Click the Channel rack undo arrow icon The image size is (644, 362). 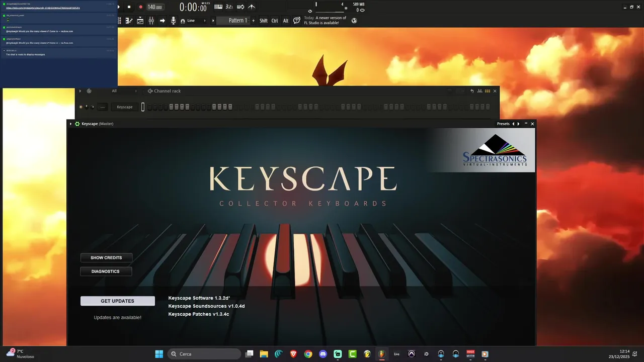[x=472, y=91]
